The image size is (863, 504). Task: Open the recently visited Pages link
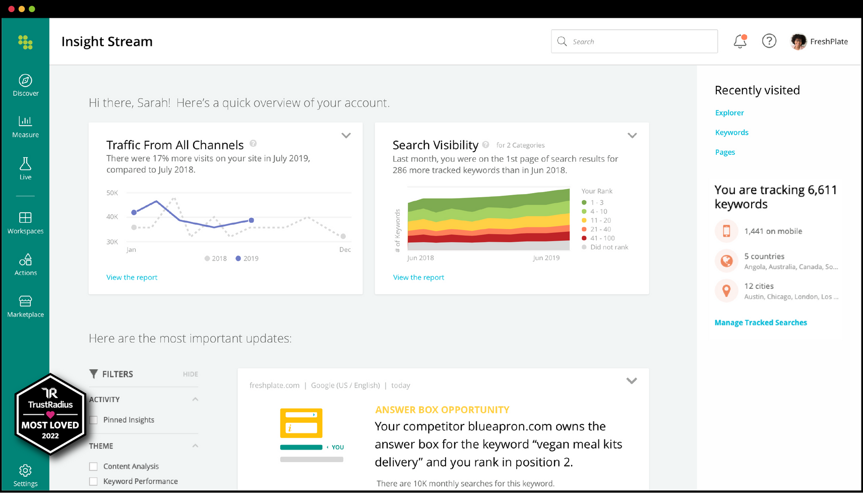click(x=725, y=152)
